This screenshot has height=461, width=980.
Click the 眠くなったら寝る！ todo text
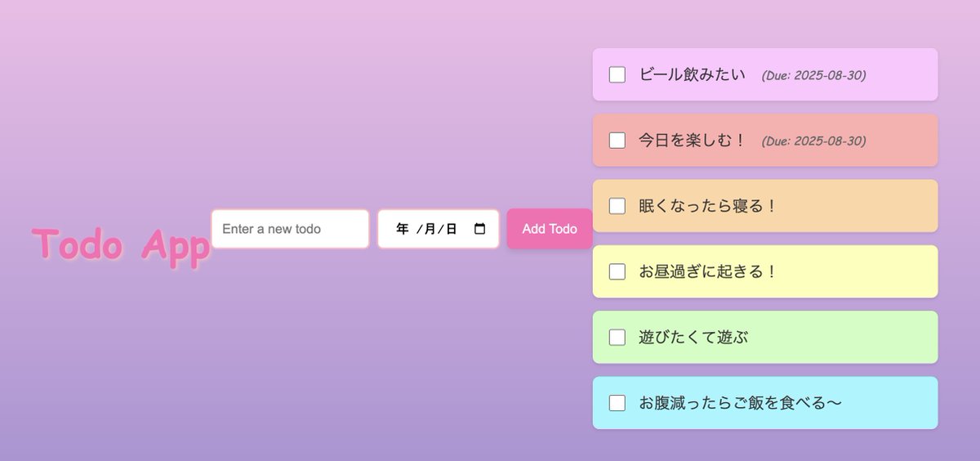click(x=708, y=206)
